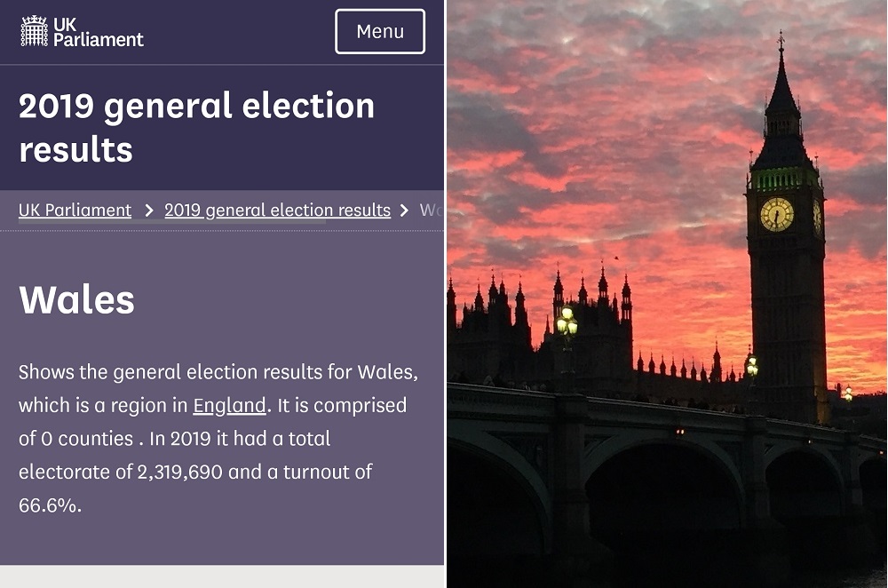Click the large 2019 general election results title
Screen dimensions: 888x588
(x=196, y=128)
